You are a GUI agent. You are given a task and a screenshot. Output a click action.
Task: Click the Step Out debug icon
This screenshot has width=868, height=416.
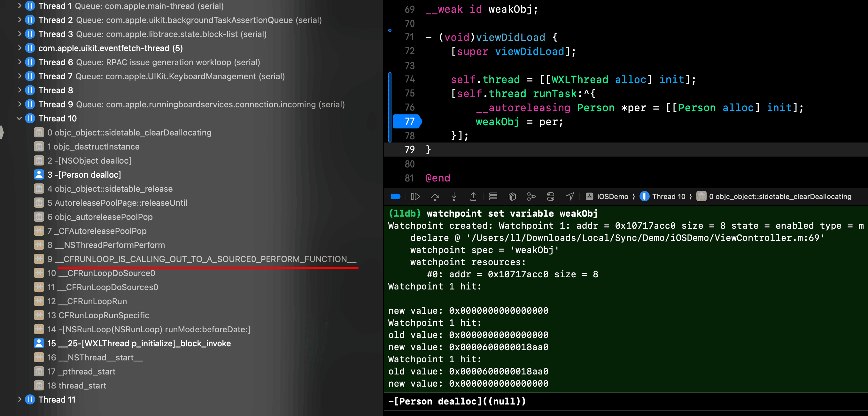pos(473,196)
